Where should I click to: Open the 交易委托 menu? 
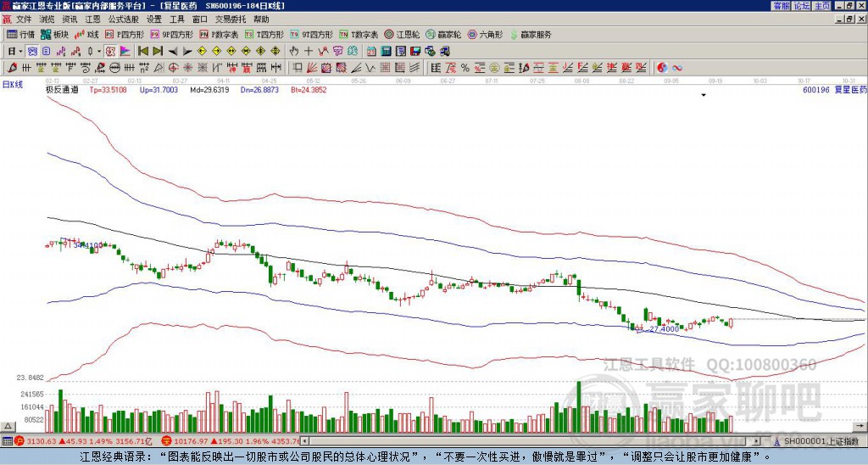tap(231, 20)
